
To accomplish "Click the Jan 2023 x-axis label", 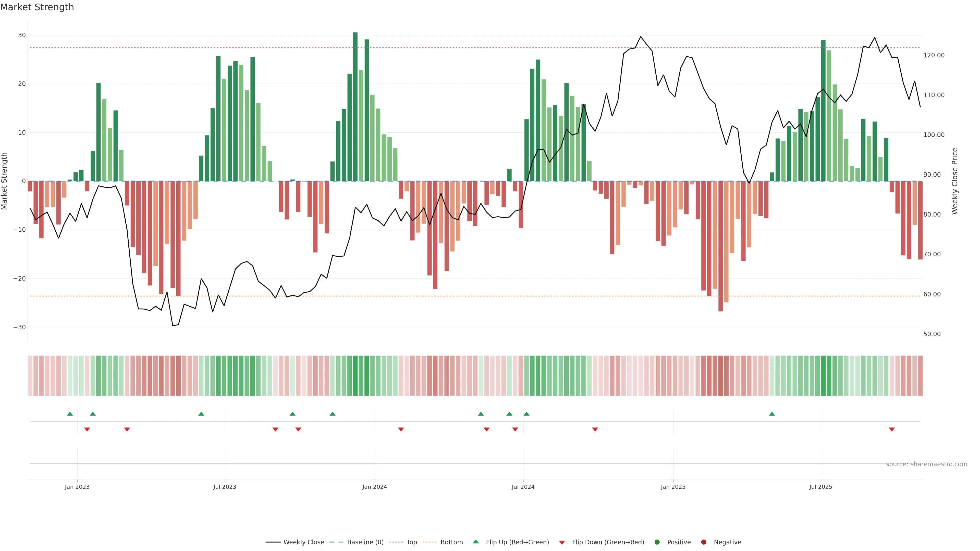I will pos(77,487).
